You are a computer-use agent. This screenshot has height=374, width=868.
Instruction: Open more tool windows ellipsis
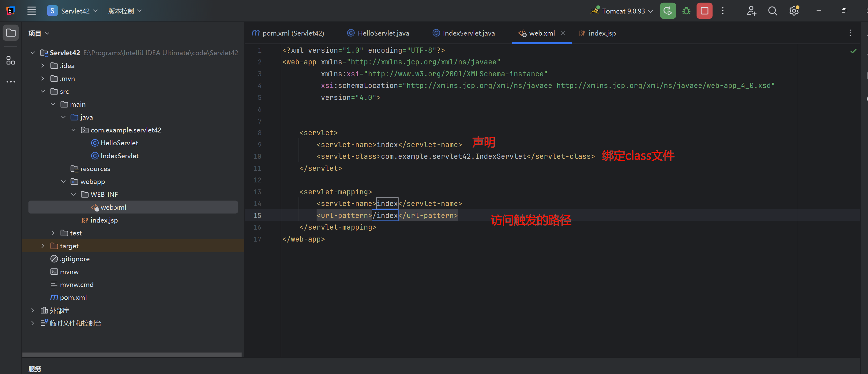(11, 82)
